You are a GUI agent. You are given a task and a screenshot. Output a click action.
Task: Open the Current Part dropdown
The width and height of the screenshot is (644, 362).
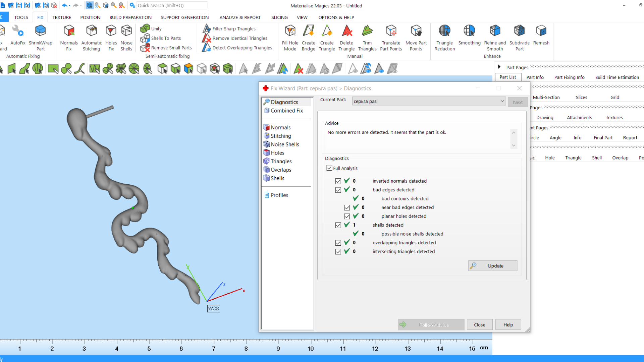tap(429, 101)
